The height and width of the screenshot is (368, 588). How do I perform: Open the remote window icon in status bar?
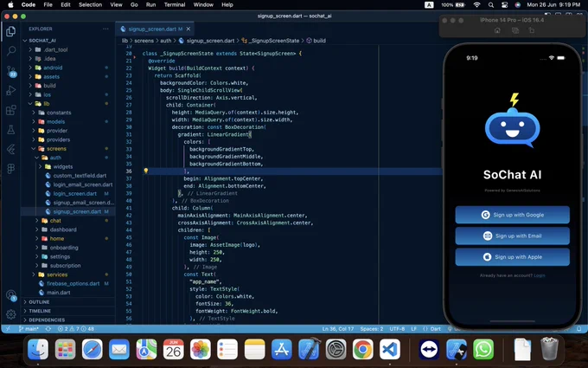pos(8,328)
